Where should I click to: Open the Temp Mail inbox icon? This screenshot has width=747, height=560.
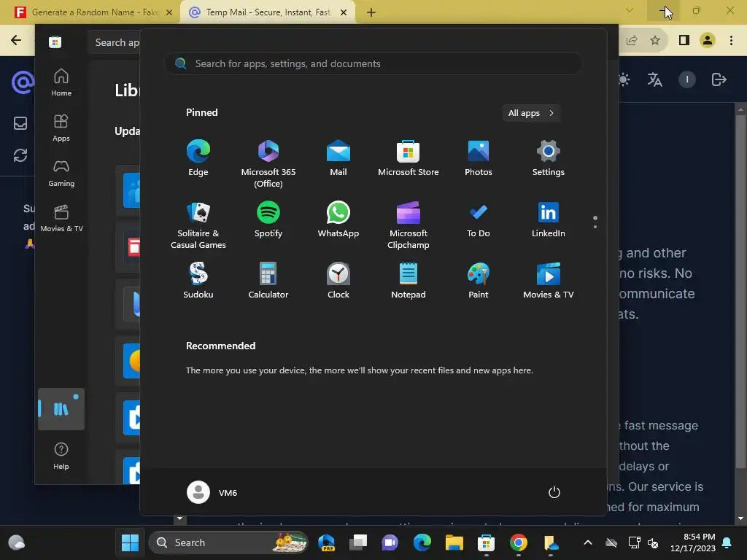(20, 123)
